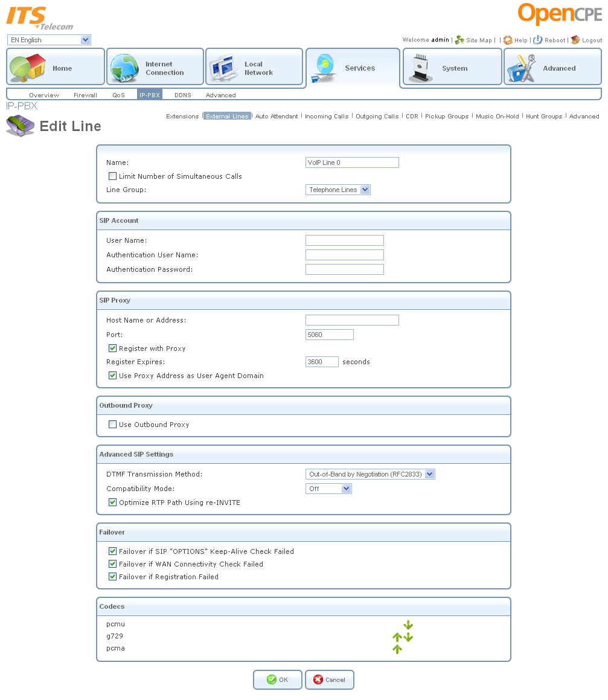608x700 pixels.
Task: Open the Compatibility Mode dropdown
Action: (x=328, y=489)
